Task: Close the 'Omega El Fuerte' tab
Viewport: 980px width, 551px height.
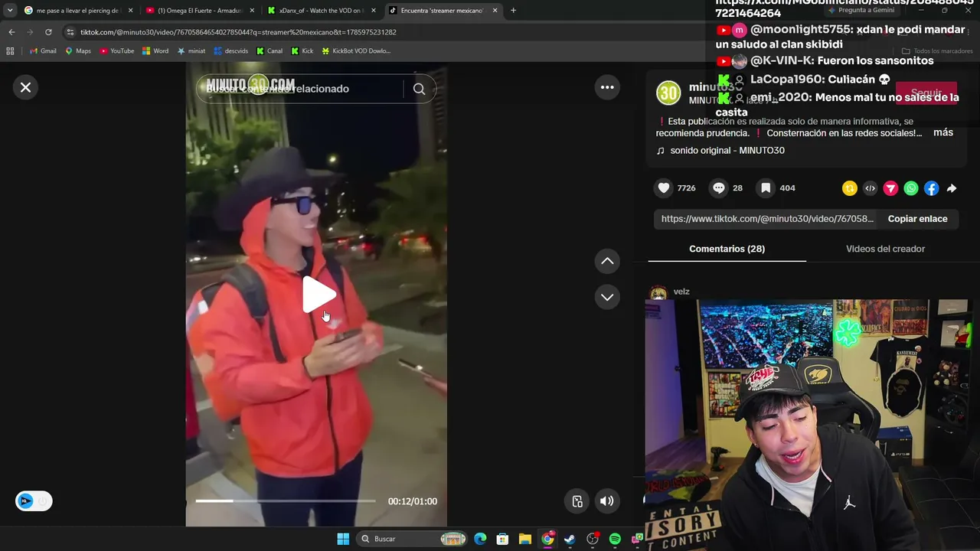Action: click(x=252, y=11)
